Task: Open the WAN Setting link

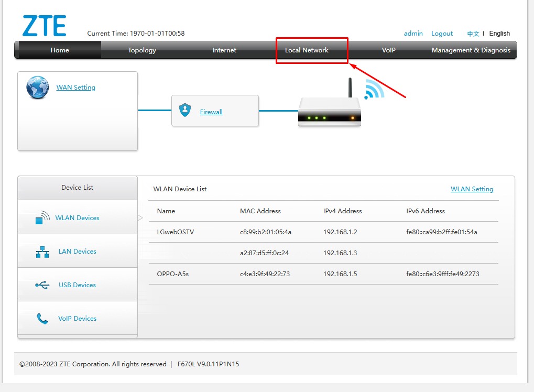Action: point(75,88)
